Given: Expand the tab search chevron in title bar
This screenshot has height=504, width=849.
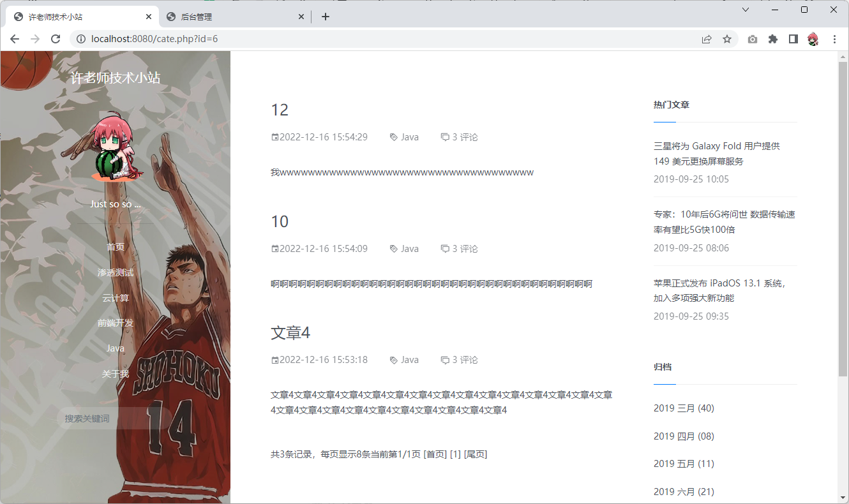Looking at the screenshot, I should coord(745,10).
